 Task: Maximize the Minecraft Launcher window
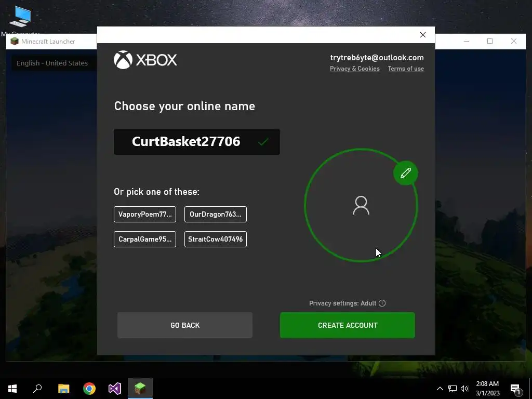pos(490,41)
